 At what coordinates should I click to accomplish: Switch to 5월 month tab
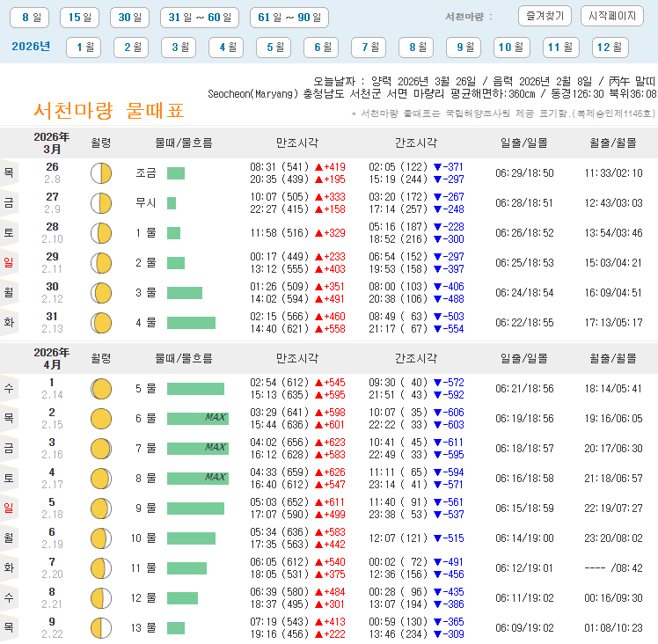[274, 47]
